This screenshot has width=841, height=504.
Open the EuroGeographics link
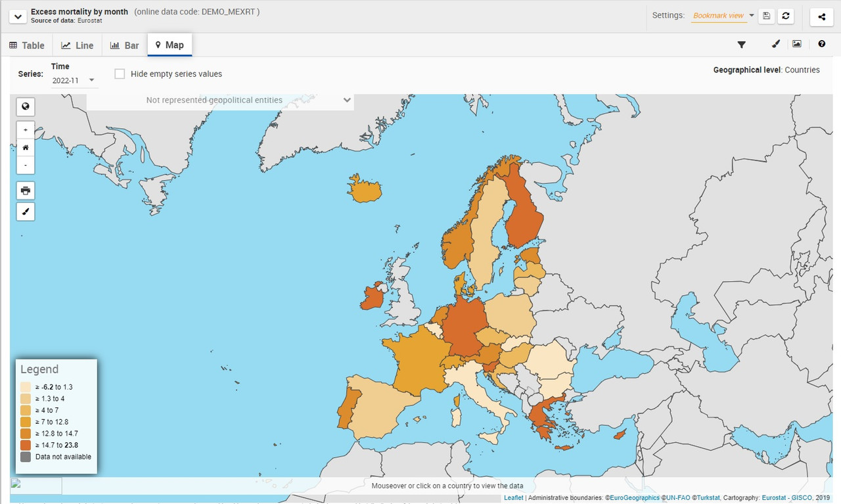[635, 498]
